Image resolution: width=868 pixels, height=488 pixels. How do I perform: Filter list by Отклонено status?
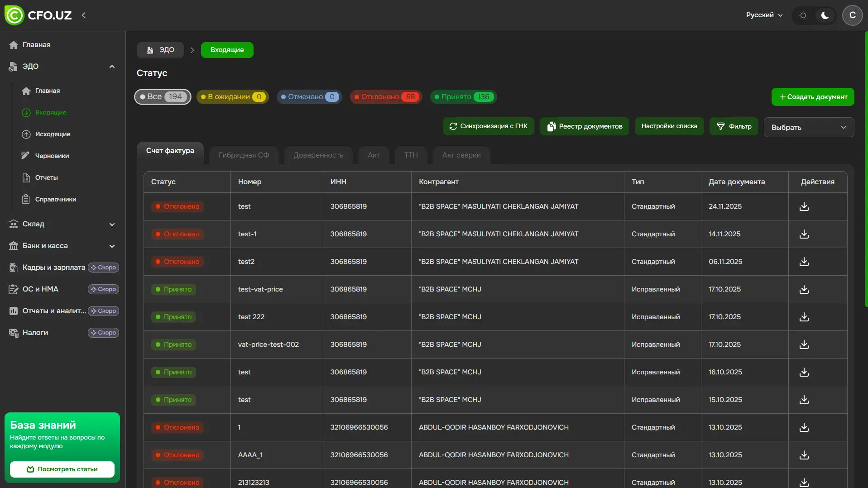pyautogui.click(x=385, y=96)
